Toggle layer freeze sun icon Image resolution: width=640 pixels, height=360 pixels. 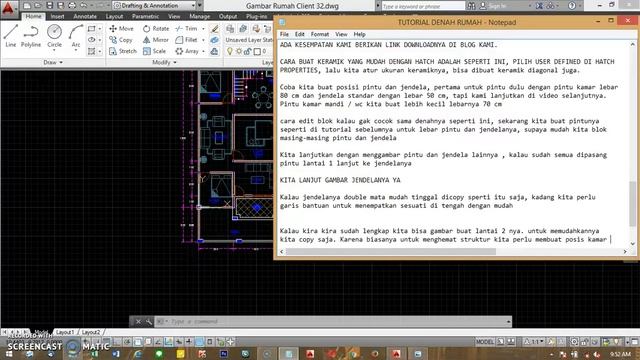tap(239, 51)
